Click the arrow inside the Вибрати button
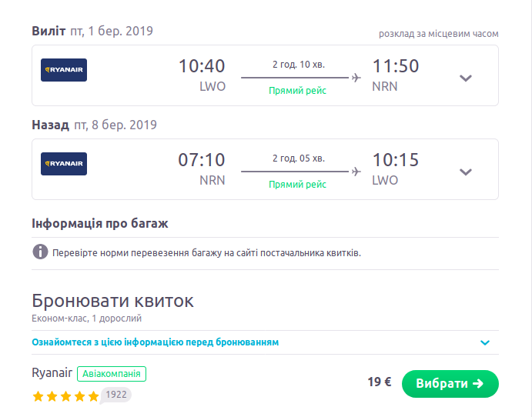The image size is (532, 417). [478, 383]
